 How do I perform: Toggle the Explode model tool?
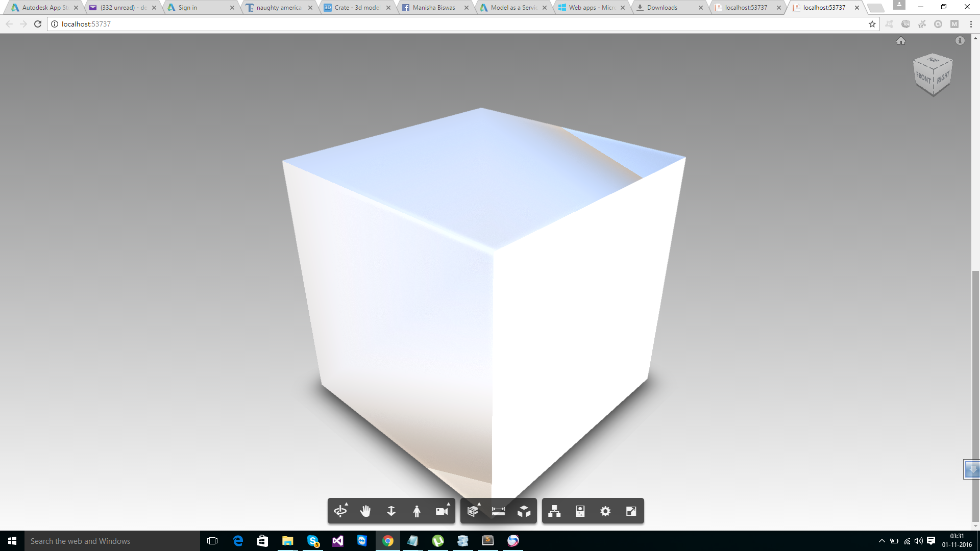[524, 511]
